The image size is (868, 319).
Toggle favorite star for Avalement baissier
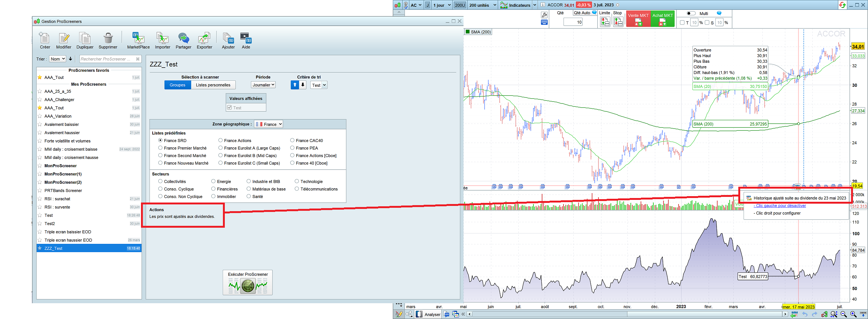pos(40,124)
